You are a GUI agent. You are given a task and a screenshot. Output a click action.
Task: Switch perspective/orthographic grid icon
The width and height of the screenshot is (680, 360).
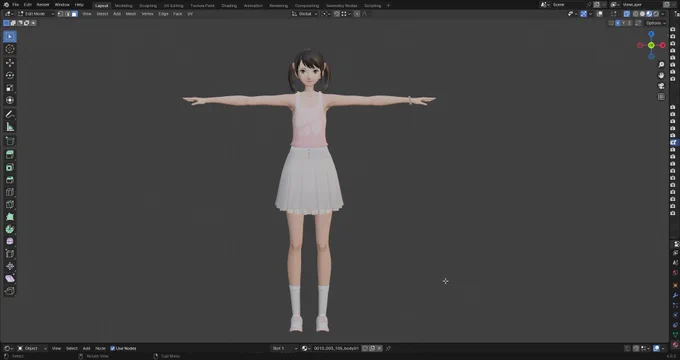pos(661,97)
